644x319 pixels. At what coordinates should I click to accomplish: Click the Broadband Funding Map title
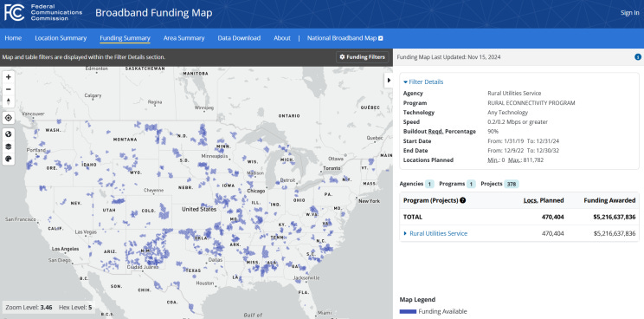coord(153,13)
